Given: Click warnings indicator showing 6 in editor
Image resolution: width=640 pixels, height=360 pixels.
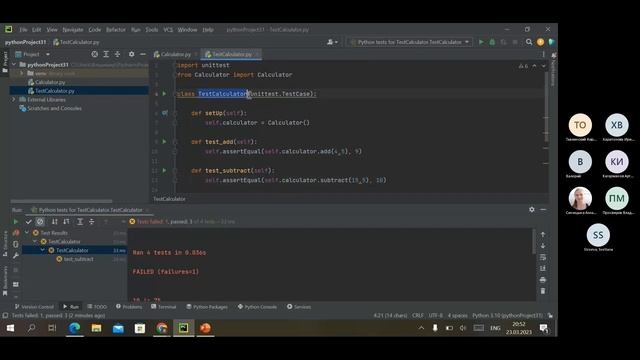Looking at the screenshot, I should [523, 66].
